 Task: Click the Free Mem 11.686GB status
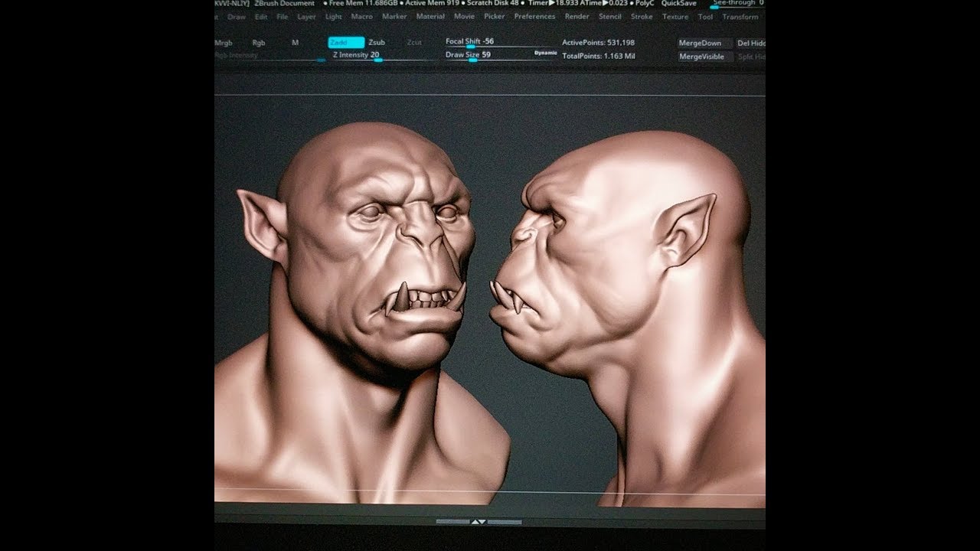pos(362,4)
